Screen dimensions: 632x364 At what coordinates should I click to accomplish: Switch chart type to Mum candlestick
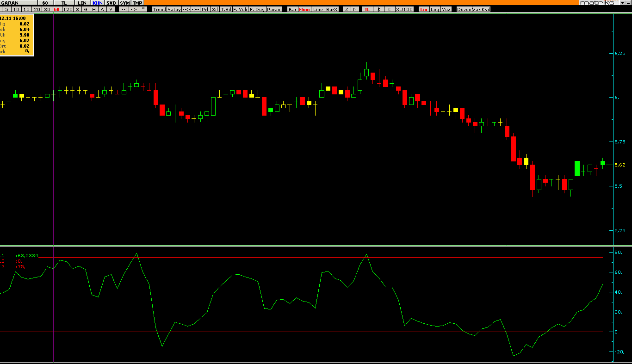click(304, 9)
